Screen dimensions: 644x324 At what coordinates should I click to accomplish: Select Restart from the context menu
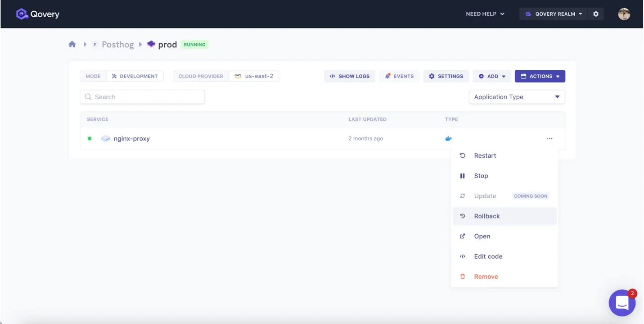[x=504, y=155]
